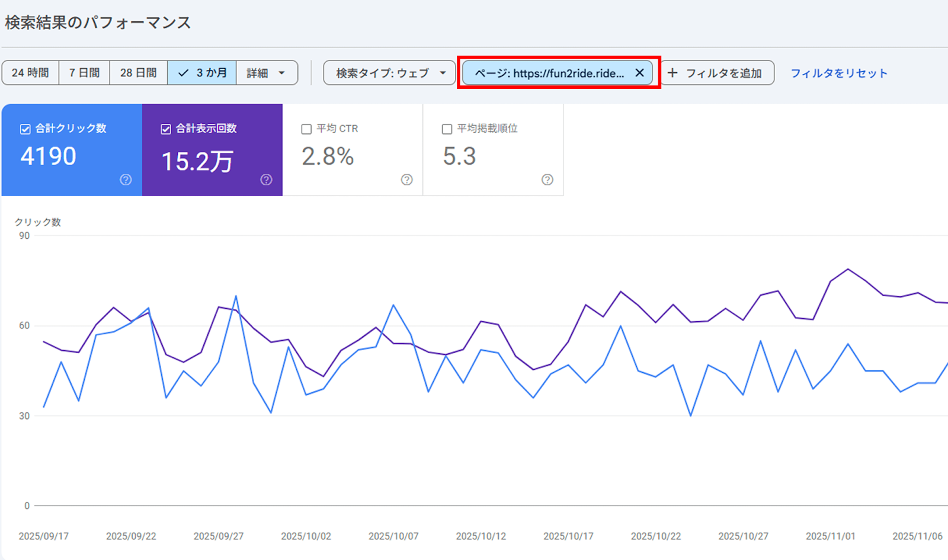The height and width of the screenshot is (560, 948).
Task: Select the 3 か月 range tab
Action: coord(202,73)
